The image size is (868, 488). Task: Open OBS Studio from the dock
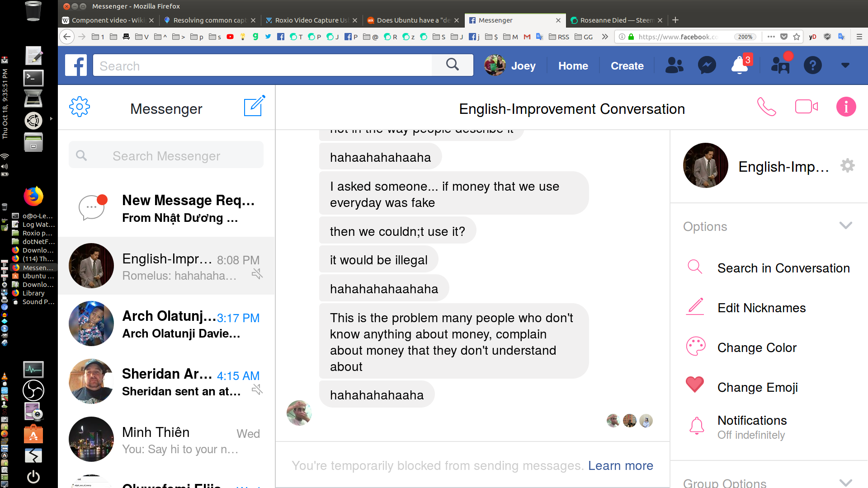(x=33, y=390)
